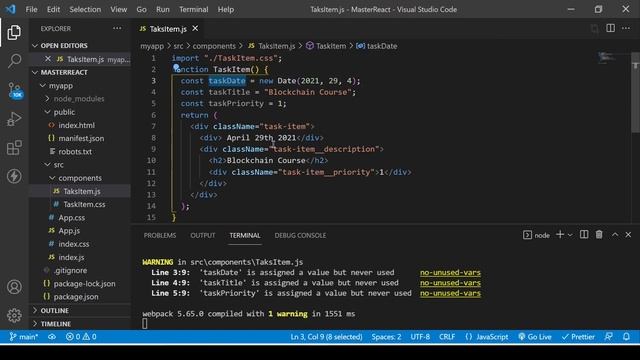Select the Terminal panel tab

(244, 236)
